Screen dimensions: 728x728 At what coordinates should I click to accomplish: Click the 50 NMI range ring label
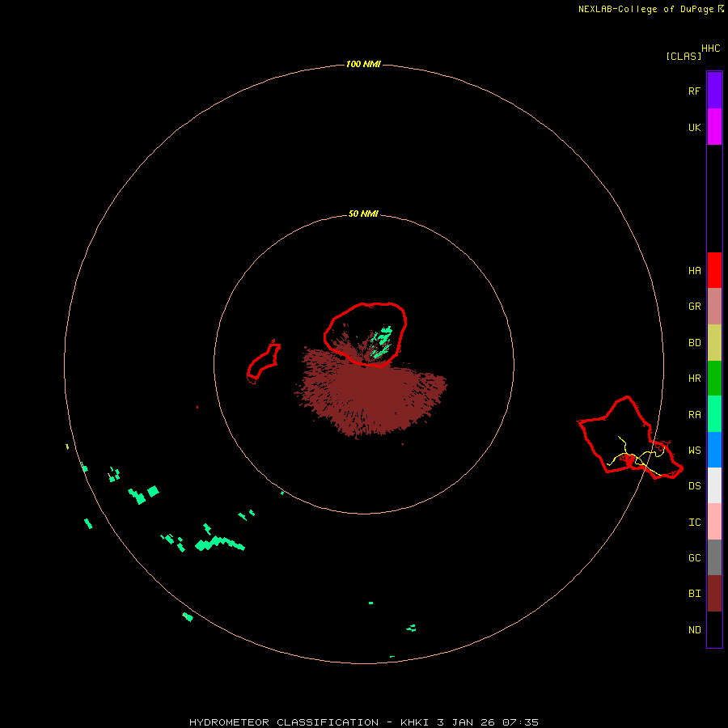[x=363, y=214]
